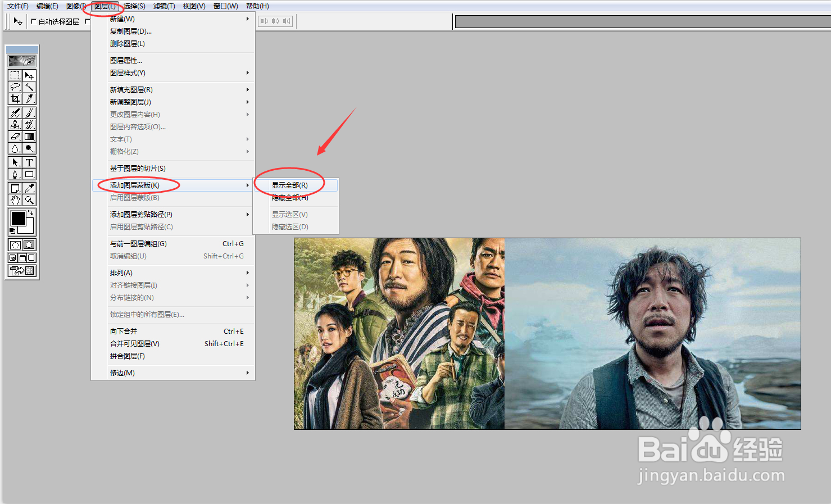This screenshot has width=831, height=504.
Task: Select the Airbrush tool
Action: (x=15, y=113)
